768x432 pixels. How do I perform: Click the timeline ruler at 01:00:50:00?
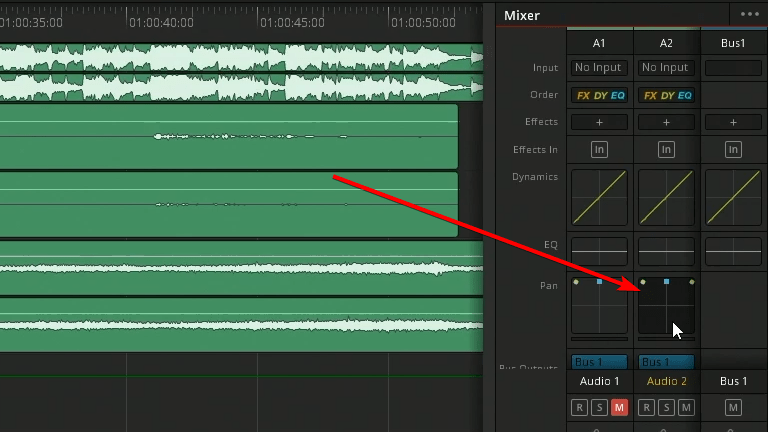point(423,23)
